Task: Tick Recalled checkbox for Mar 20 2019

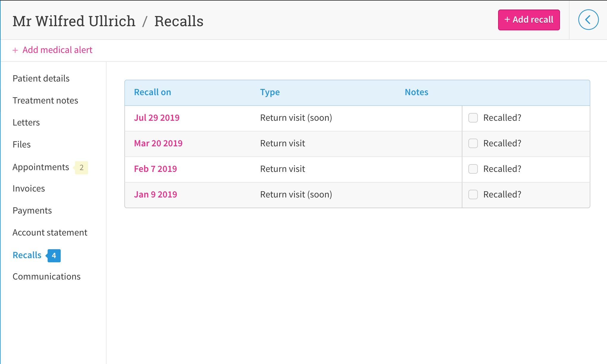Action: (473, 143)
